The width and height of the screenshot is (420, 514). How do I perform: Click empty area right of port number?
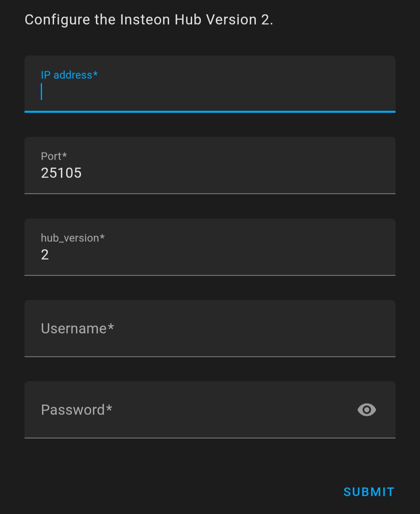(233, 173)
